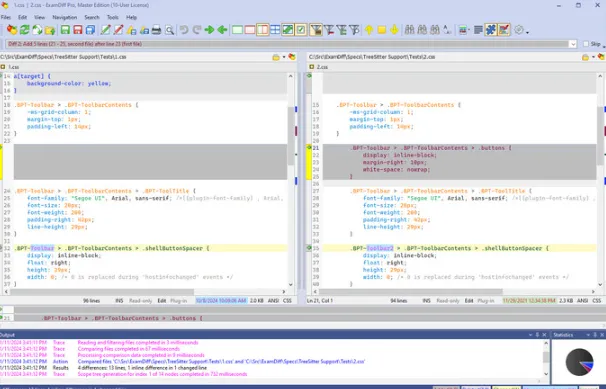
Task: Click the Re-compare green arrows icon
Action: coord(24,30)
